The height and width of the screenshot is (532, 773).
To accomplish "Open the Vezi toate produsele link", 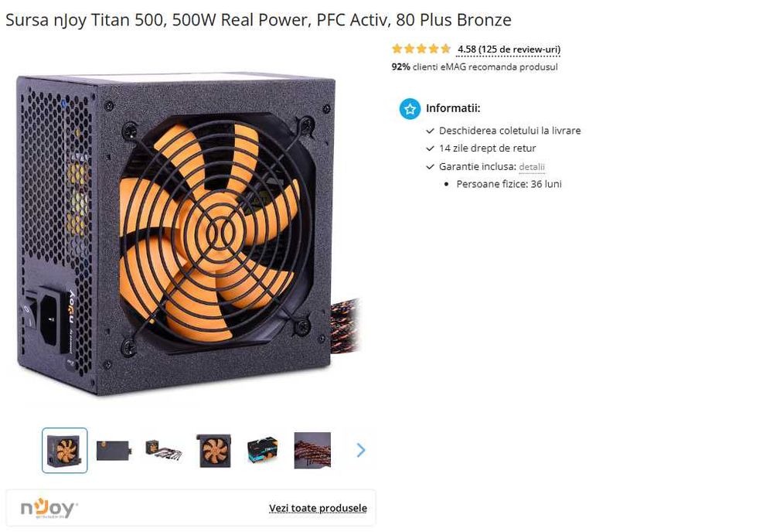I will (318, 508).
